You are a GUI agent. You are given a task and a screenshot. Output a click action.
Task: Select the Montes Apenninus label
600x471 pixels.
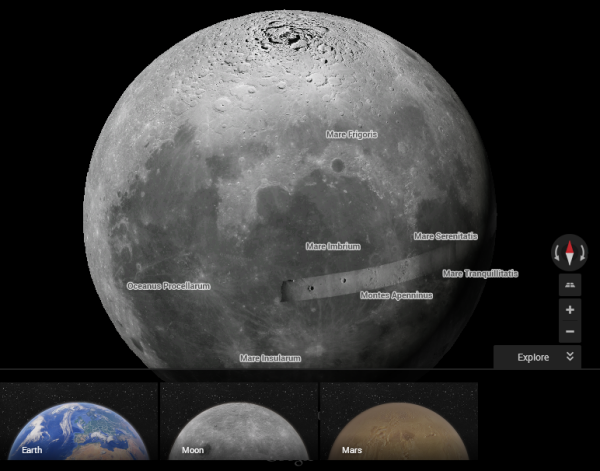pyautogui.click(x=396, y=296)
